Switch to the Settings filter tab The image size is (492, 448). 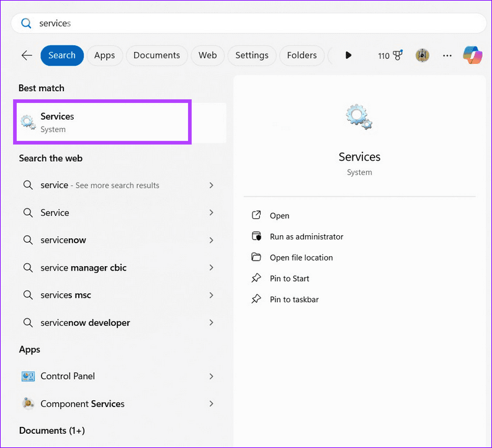pos(252,55)
